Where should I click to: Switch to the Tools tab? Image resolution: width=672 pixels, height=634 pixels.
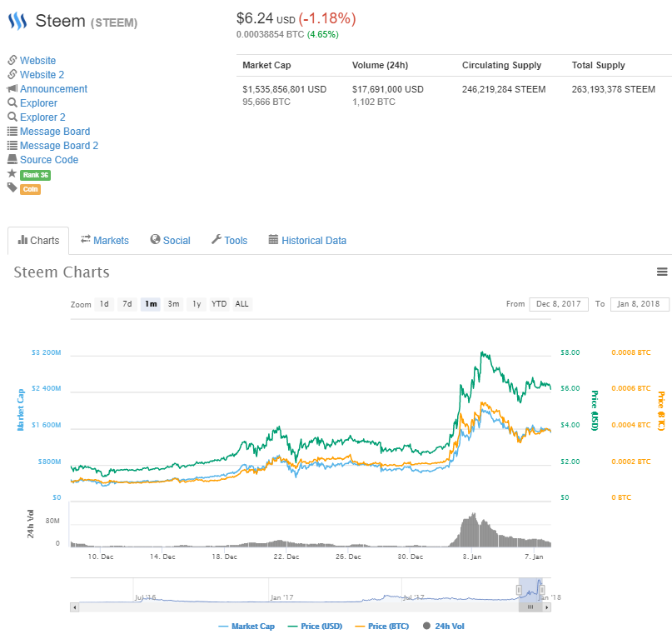click(x=229, y=241)
